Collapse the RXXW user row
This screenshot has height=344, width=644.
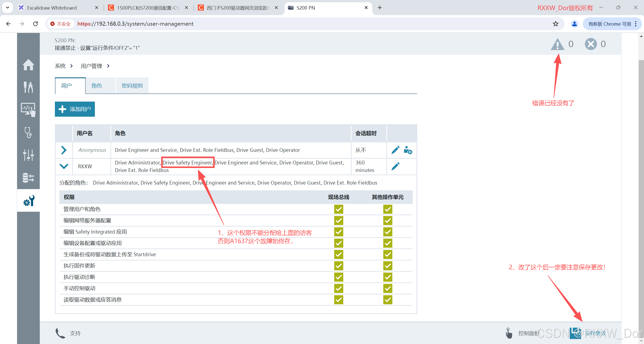[64, 166]
